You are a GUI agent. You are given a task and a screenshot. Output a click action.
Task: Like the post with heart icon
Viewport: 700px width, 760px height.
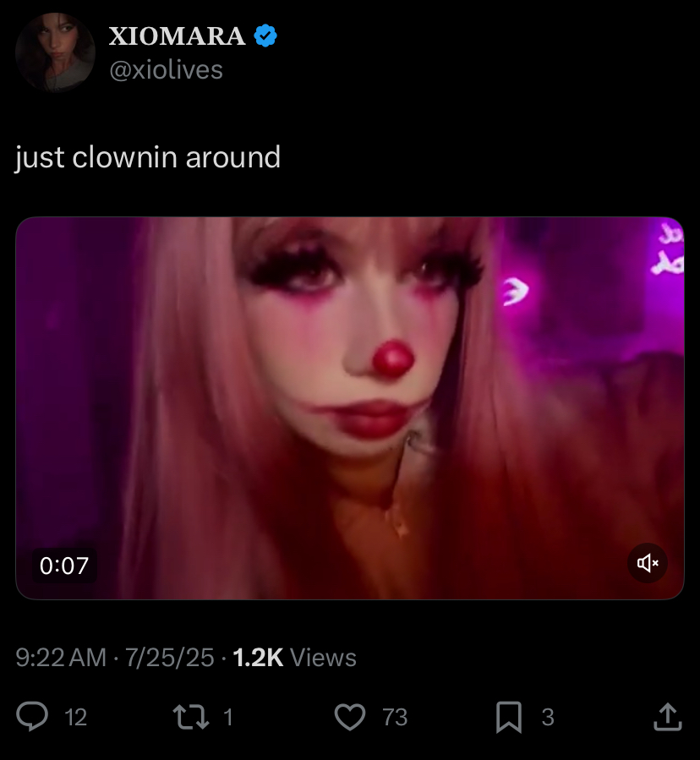350,717
